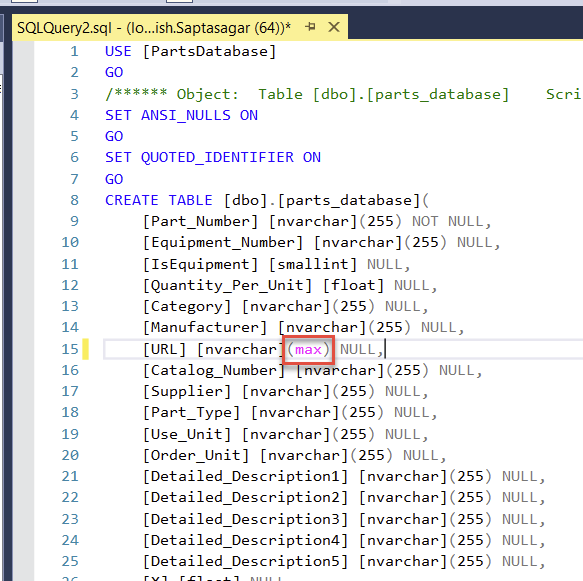Click 'GO' on line 7
583x581 pixels.
114,179
